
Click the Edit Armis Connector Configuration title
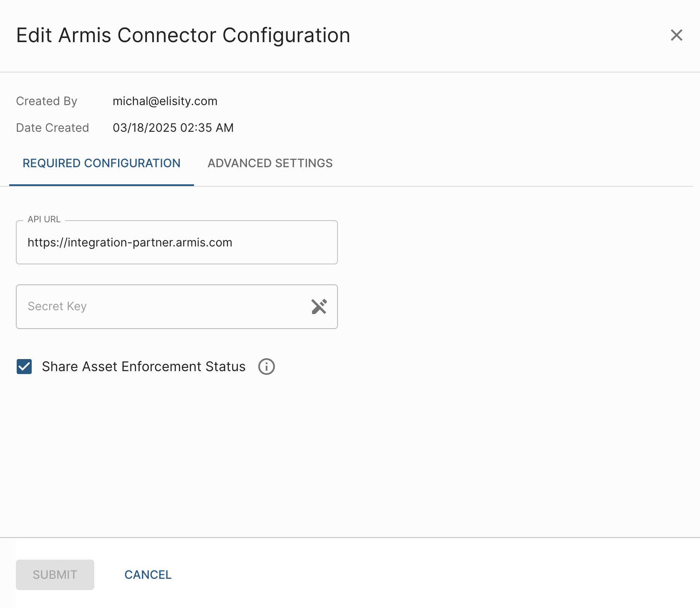pyautogui.click(x=183, y=35)
